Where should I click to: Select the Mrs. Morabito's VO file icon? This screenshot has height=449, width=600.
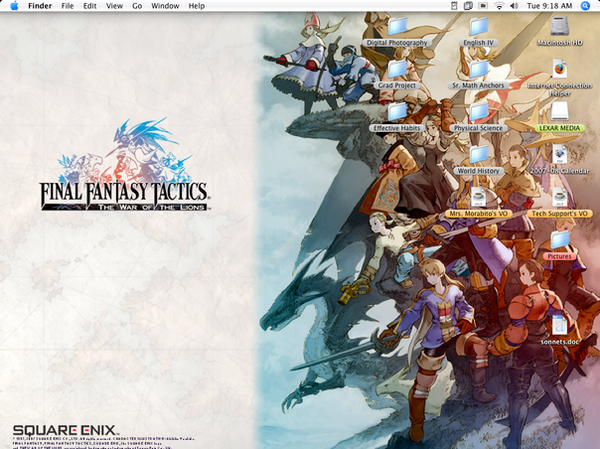[479, 198]
